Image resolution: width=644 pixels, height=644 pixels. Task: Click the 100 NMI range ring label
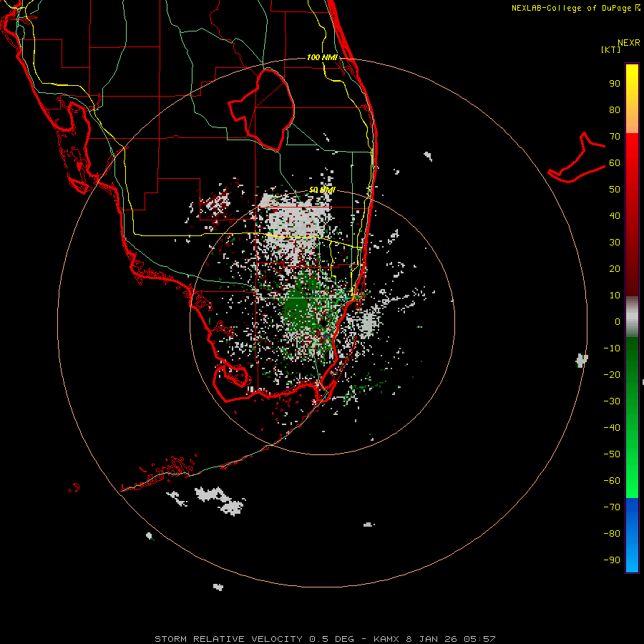tap(322, 57)
